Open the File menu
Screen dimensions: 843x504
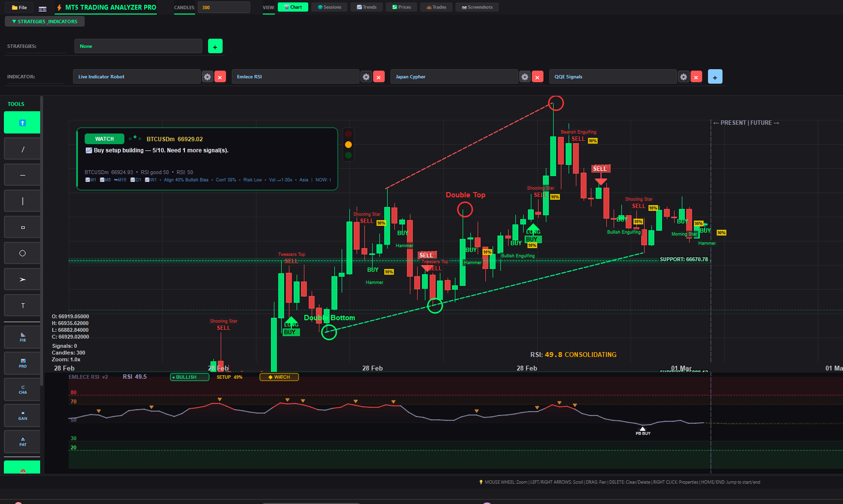[x=18, y=7]
